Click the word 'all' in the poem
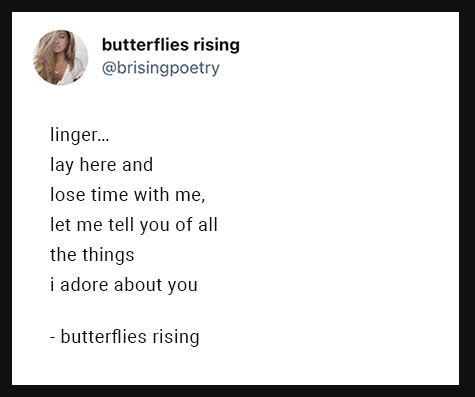 pos(208,225)
